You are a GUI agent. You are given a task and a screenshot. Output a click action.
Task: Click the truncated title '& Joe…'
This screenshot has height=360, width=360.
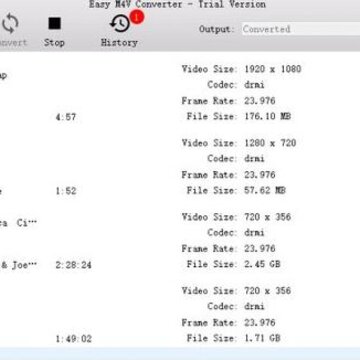[19, 265]
